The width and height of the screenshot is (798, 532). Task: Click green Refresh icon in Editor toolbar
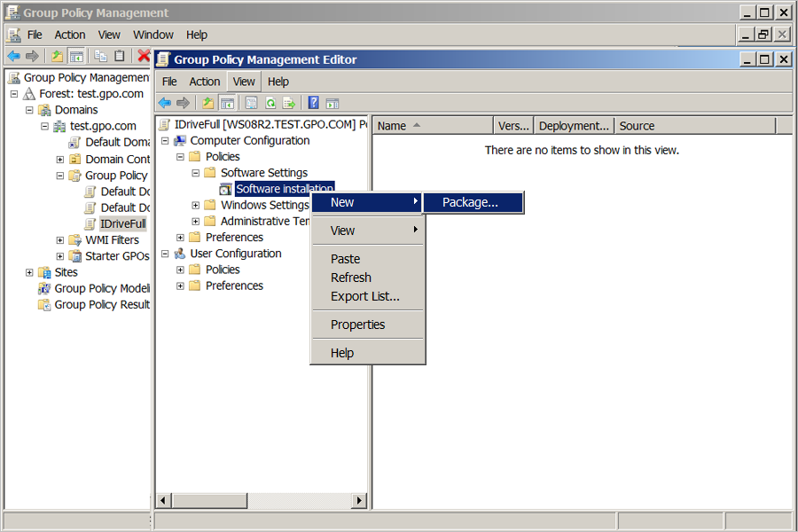(x=270, y=104)
